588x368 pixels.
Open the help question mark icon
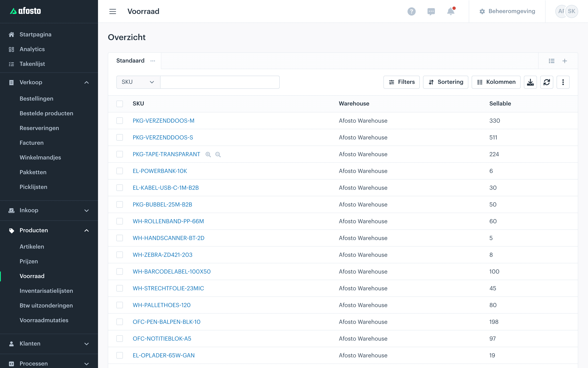point(411,11)
